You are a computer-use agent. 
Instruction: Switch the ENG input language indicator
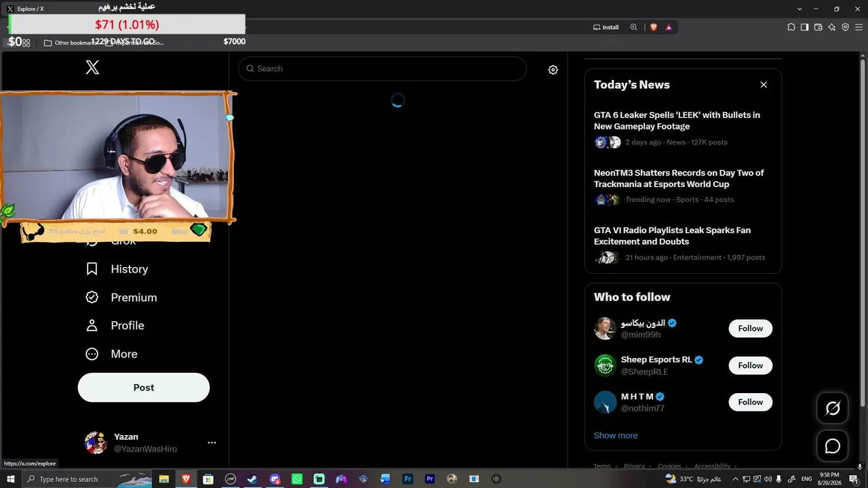point(807,479)
